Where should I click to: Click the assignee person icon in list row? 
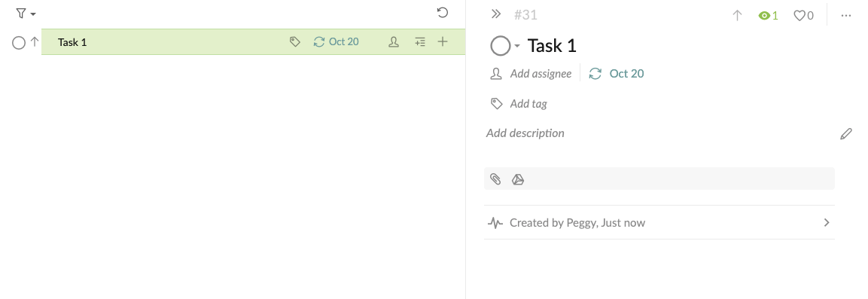(394, 41)
